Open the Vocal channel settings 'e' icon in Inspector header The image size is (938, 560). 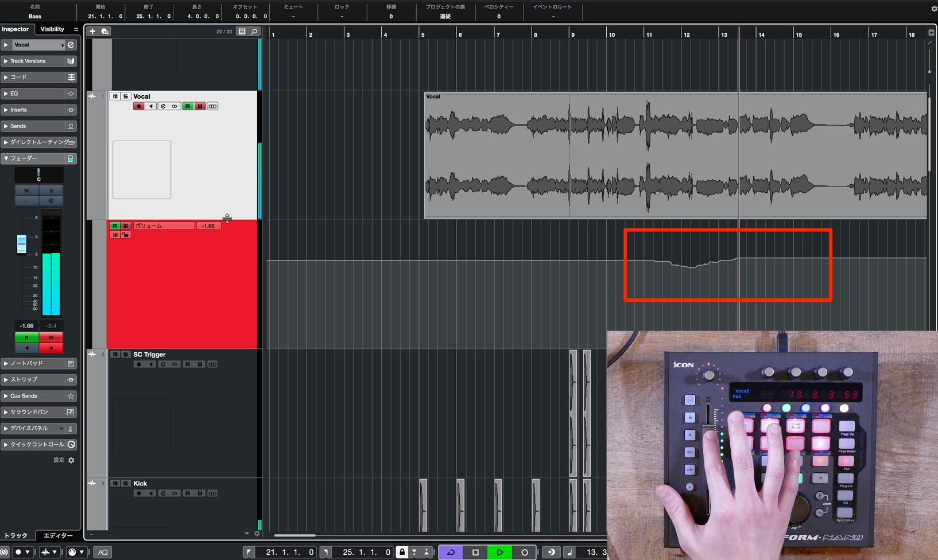tap(71, 45)
